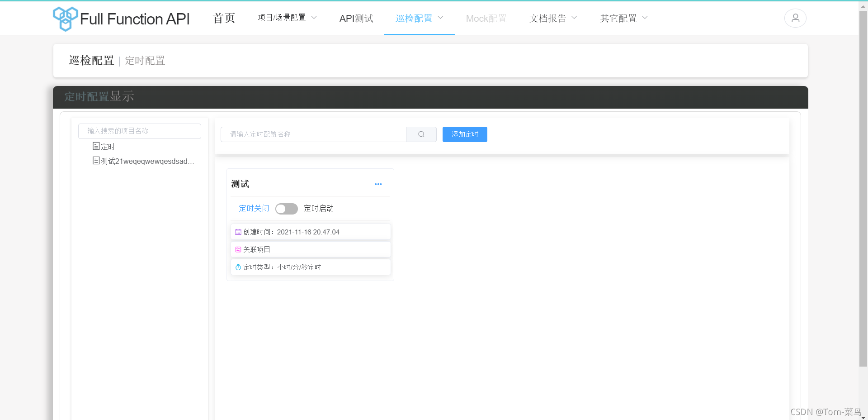Click the Full Function API hexagon logo
This screenshot has height=420, width=868.
click(x=65, y=19)
